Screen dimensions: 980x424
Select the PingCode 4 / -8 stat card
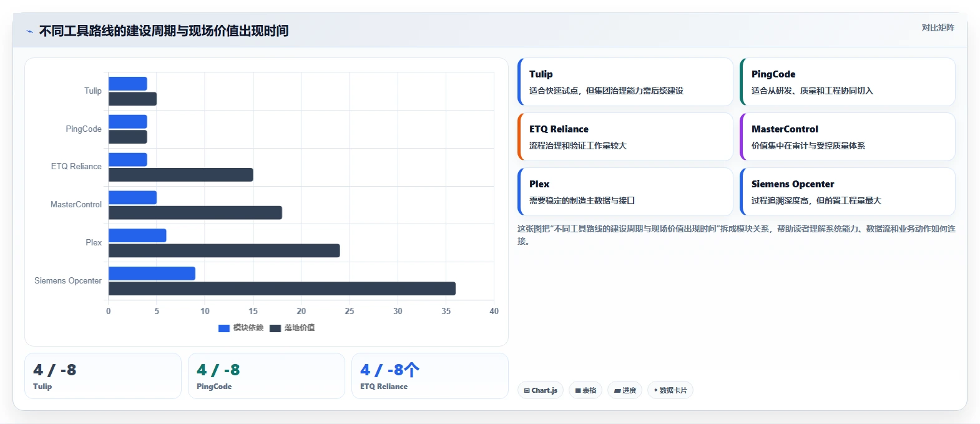pyautogui.click(x=267, y=376)
